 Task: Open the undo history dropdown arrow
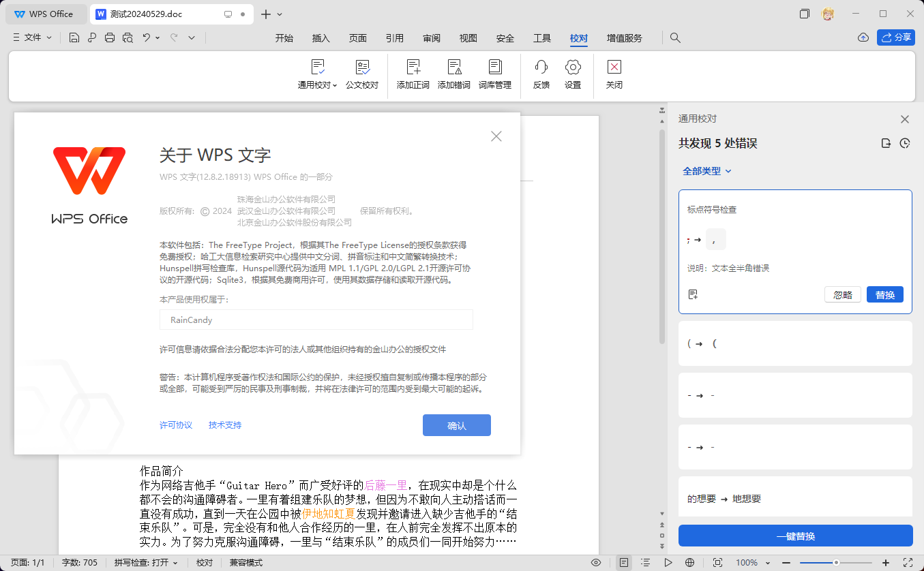click(158, 38)
